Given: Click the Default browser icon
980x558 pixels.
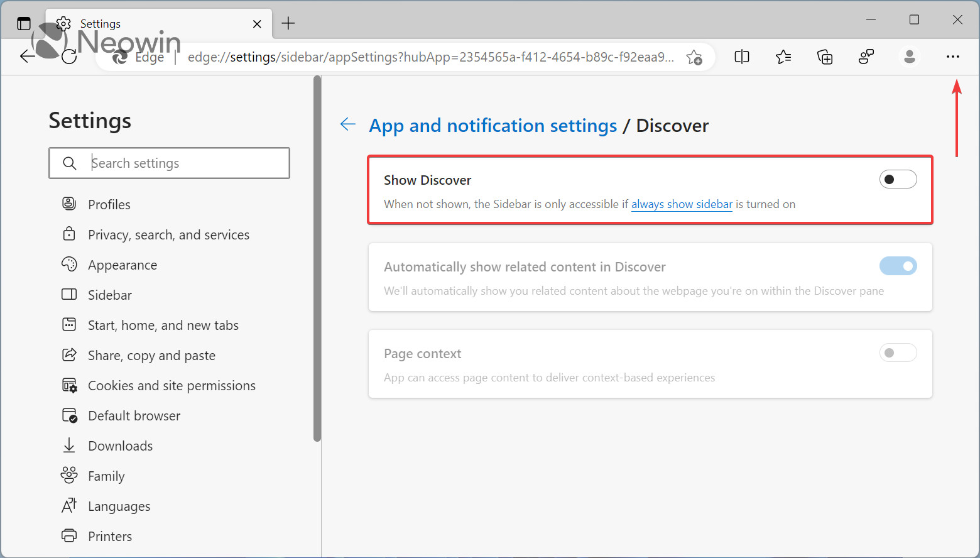Looking at the screenshot, I should (x=69, y=415).
